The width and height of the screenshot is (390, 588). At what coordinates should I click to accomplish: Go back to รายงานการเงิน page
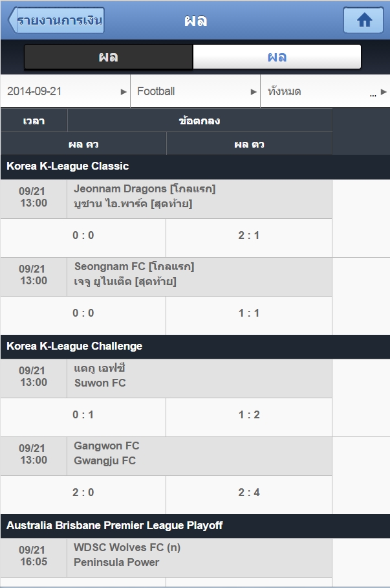[56, 20]
